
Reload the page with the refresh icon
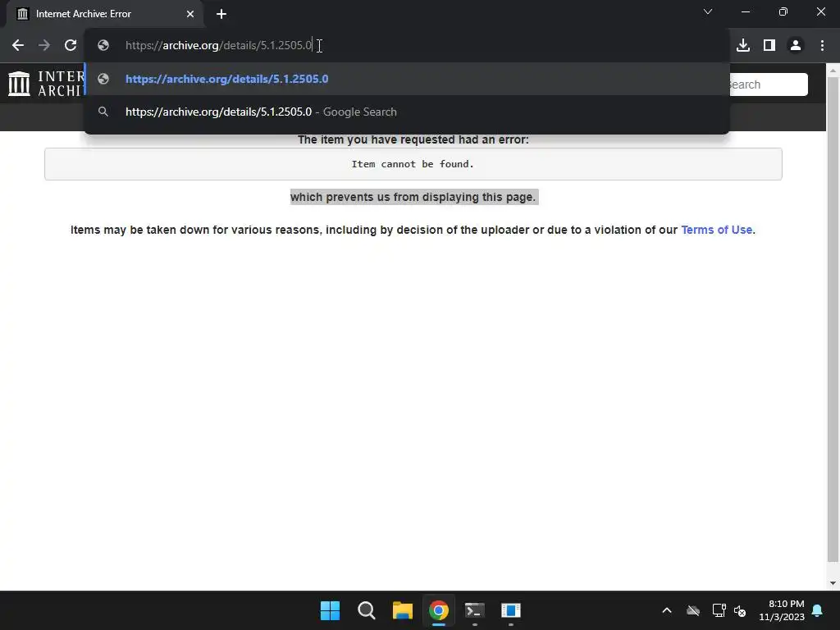pos(71,46)
